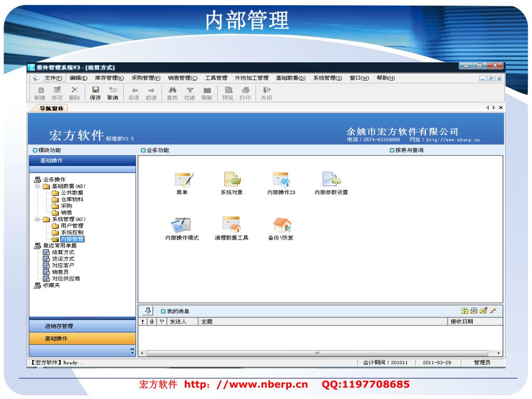This screenshot has height=399, width=532.
Task: Click the 取消 (Cancel) toolbar icon
Action: (113, 93)
